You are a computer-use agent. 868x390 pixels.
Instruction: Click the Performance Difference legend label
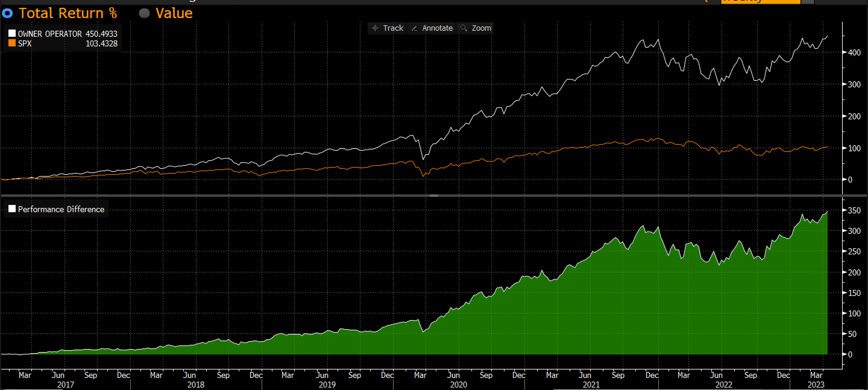(x=61, y=209)
